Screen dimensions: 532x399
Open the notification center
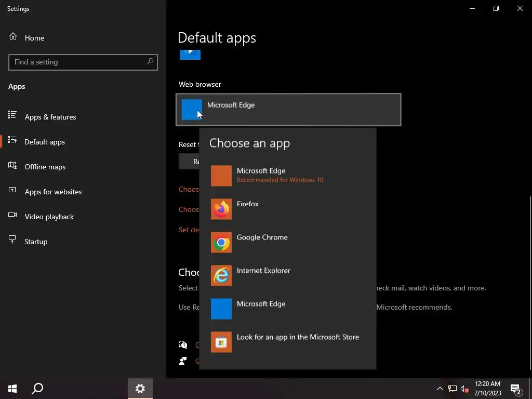pyautogui.click(x=515, y=389)
